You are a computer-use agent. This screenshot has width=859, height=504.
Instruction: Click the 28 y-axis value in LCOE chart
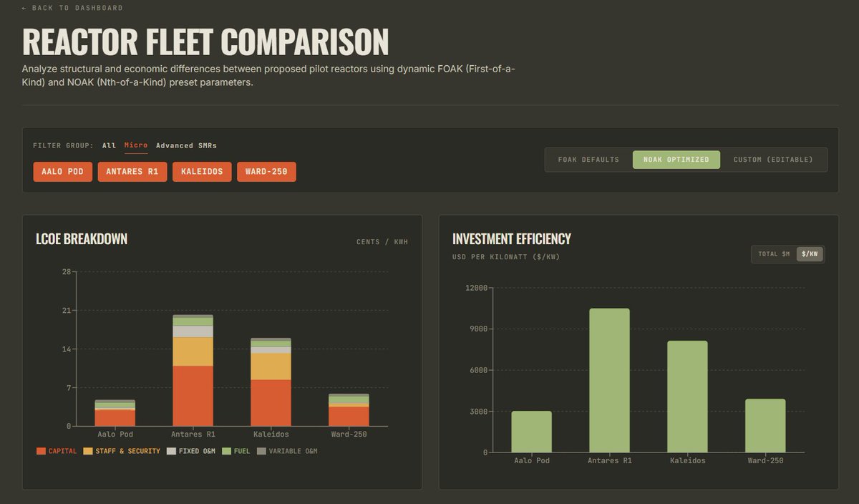[67, 272]
